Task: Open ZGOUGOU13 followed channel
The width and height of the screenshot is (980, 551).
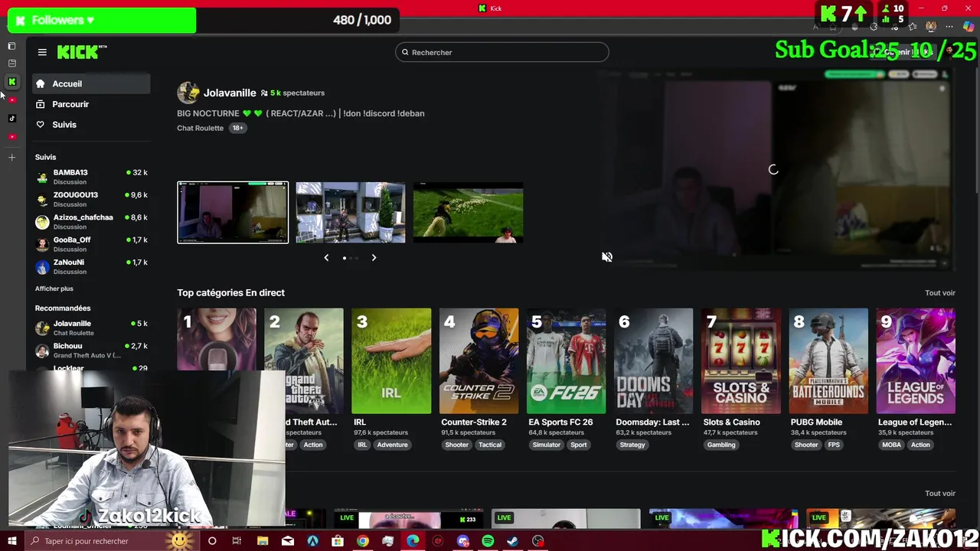Action: pos(91,199)
